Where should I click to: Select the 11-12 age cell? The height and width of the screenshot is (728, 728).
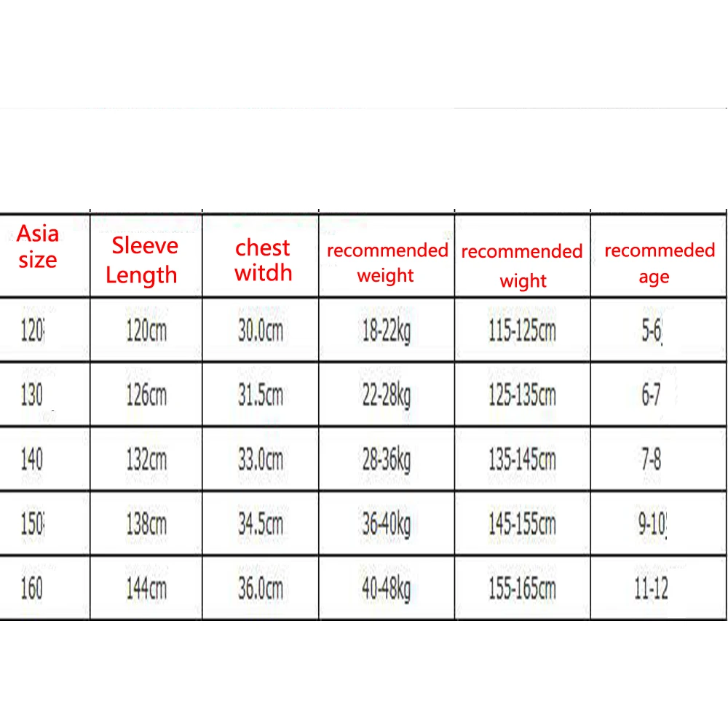click(x=658, y=587)
